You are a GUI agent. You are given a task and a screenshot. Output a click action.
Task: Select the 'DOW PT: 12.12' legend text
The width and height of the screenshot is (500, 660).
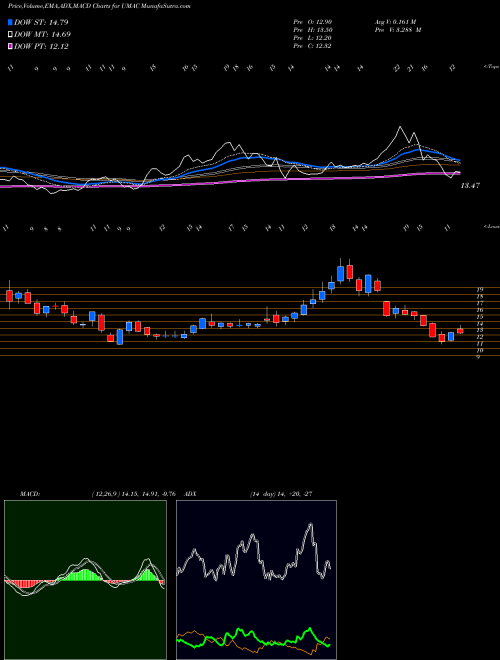(x=41, y=47)
